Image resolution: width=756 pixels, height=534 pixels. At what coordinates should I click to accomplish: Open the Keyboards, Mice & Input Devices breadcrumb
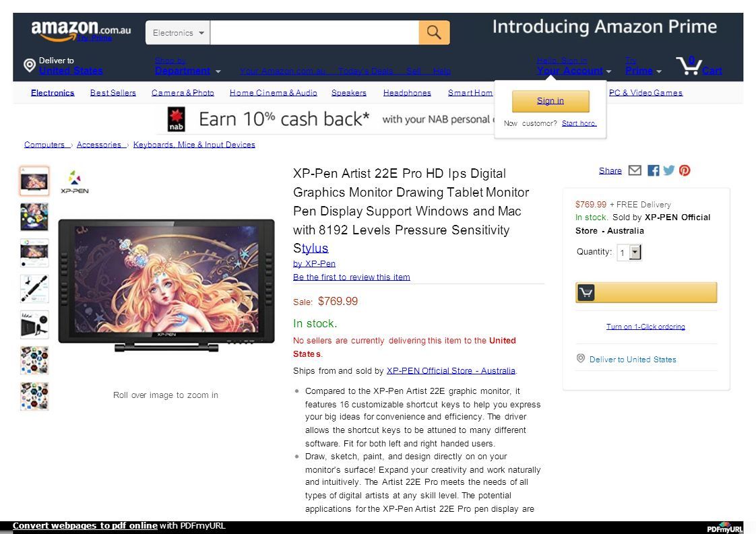coord(194,145)
